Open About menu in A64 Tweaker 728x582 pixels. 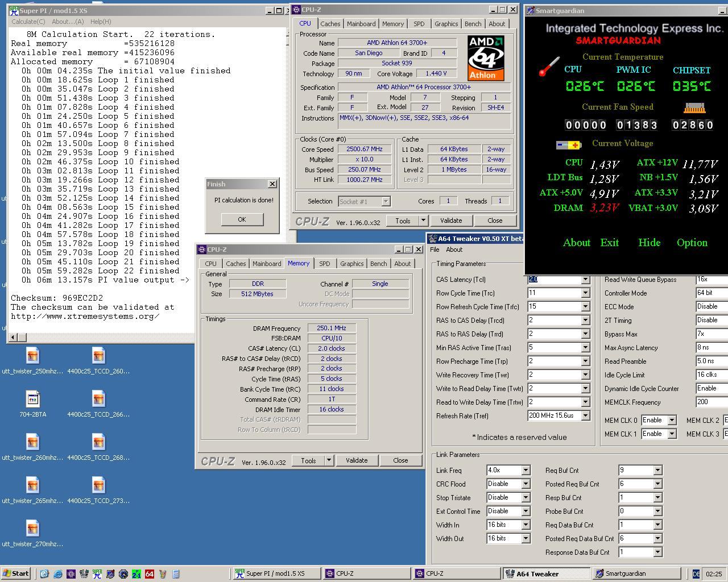[454, 250]
